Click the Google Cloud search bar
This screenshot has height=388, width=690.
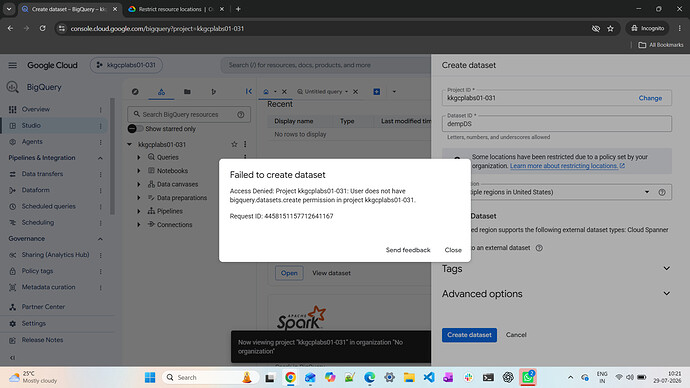(326, 65)
